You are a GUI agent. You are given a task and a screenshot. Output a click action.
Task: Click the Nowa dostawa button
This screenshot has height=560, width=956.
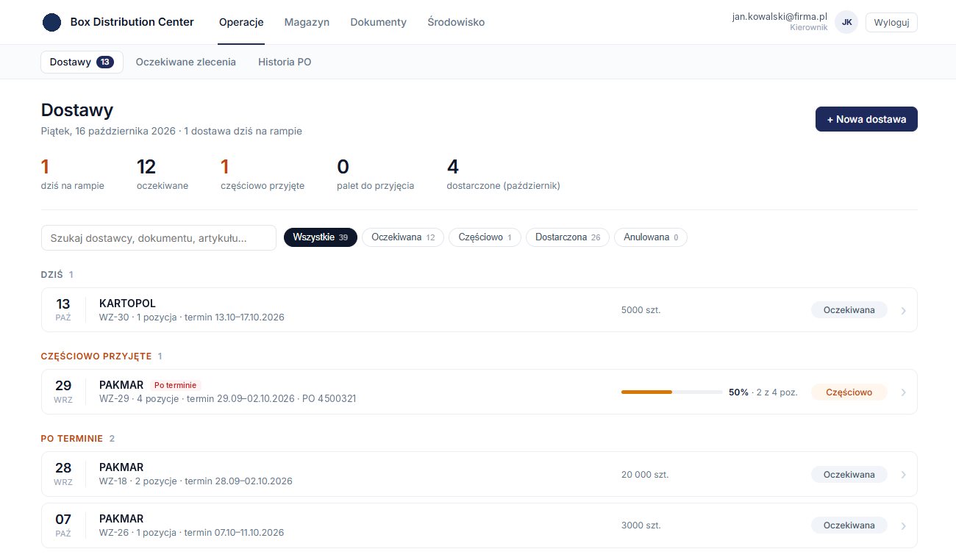coord(866,119)
